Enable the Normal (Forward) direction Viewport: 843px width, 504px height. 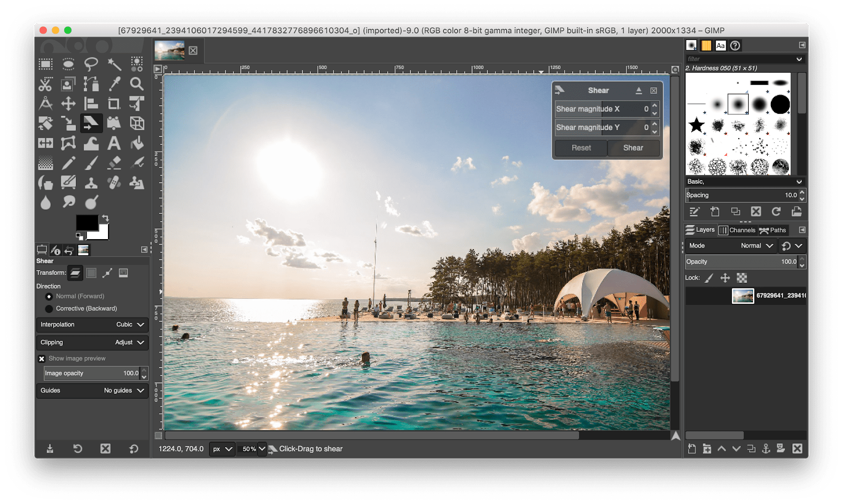click(x=49, y=296)
